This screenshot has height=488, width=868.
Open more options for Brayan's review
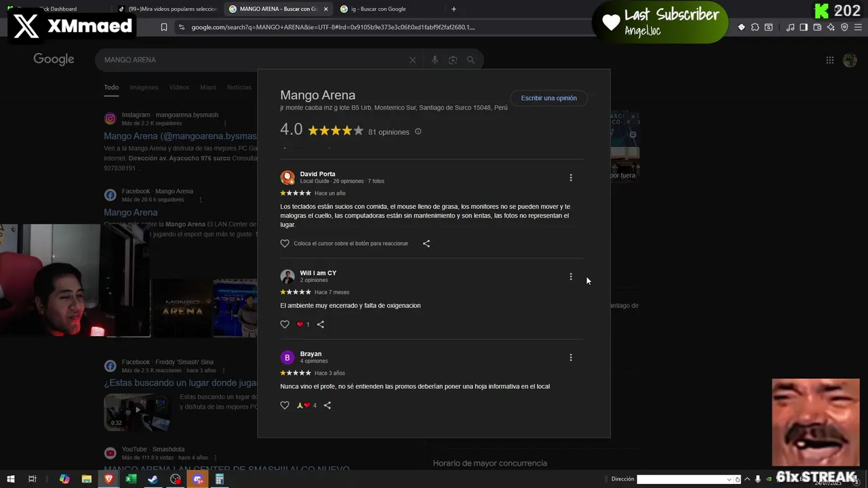tap(570, 357)
